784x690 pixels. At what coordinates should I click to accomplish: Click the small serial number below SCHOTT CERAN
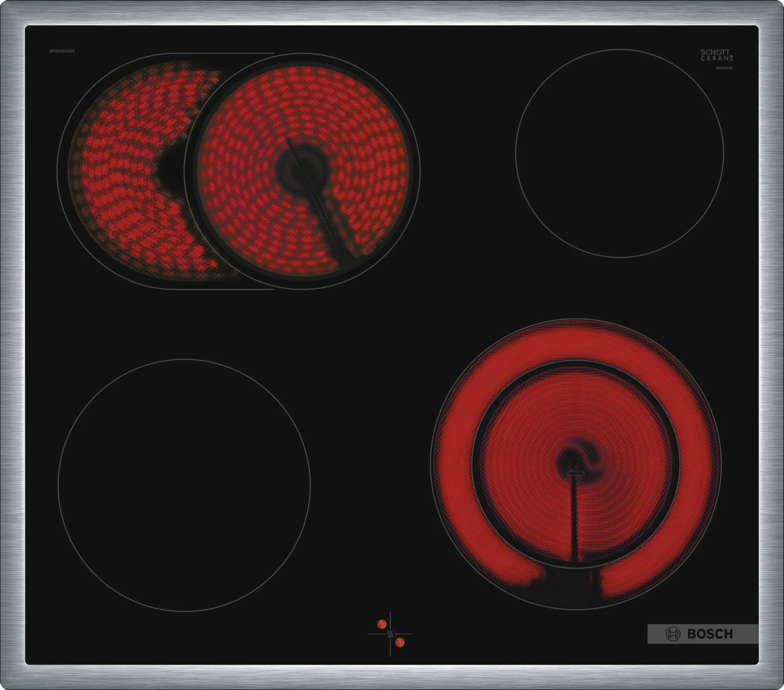(724, 68)
